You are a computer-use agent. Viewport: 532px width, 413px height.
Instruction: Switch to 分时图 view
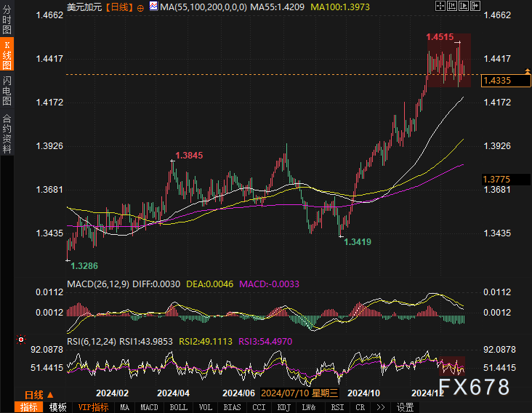coord(7,19)
